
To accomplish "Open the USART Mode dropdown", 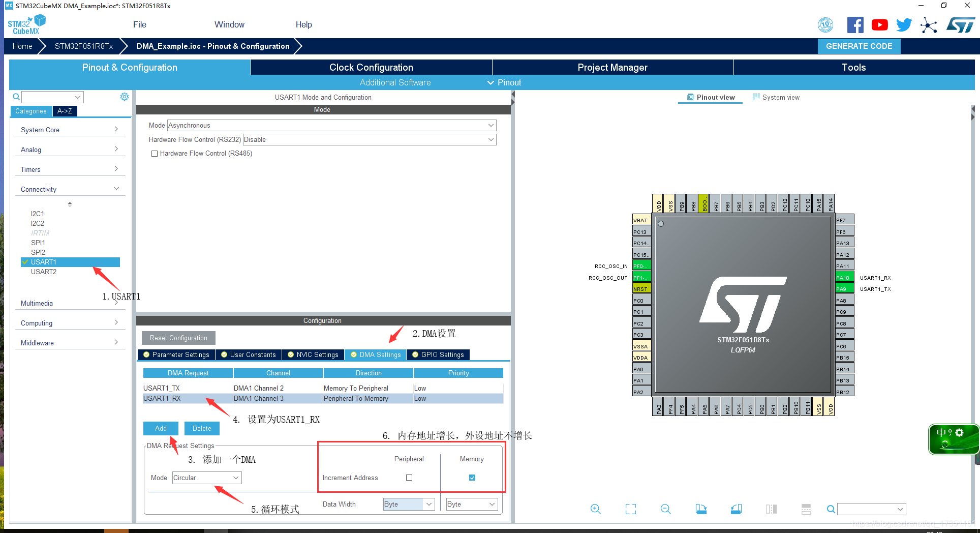I will click(331, 125).
